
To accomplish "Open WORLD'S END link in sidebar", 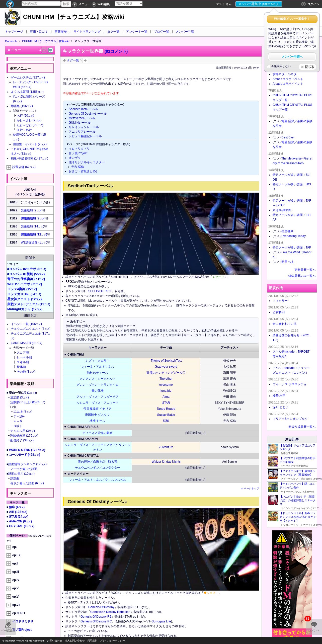I will (x=27, y=450).
